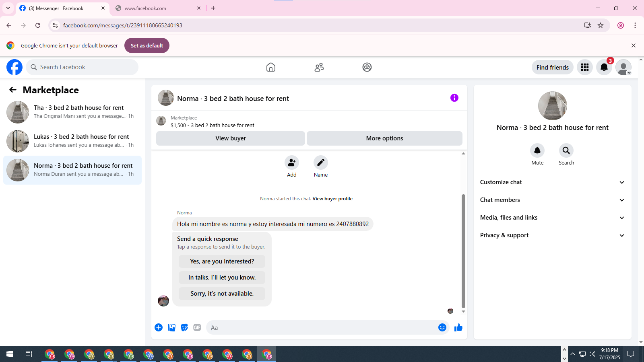Open the Friends icon in top navigation

tap(319, 67)
